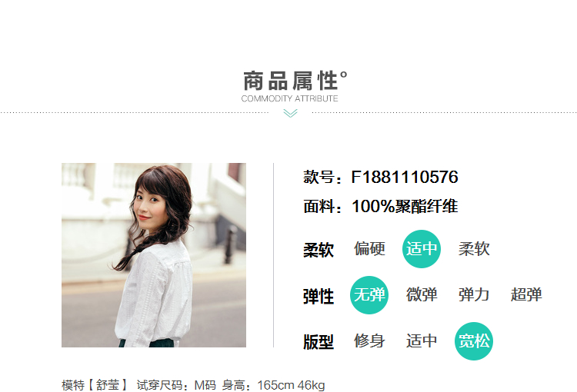This screenshot has height=392, width=577.
Task: Select the 超弹 elasticity option
Action: [x=526, y=295]
